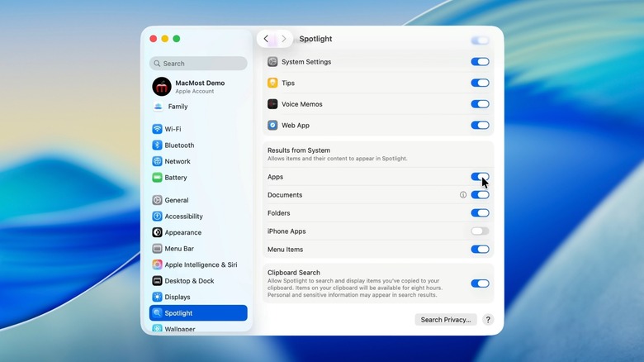Click the Spotlight magnifier icon in sidebar
The height and width of the screenshot is (362, 644).
point(157,313)
